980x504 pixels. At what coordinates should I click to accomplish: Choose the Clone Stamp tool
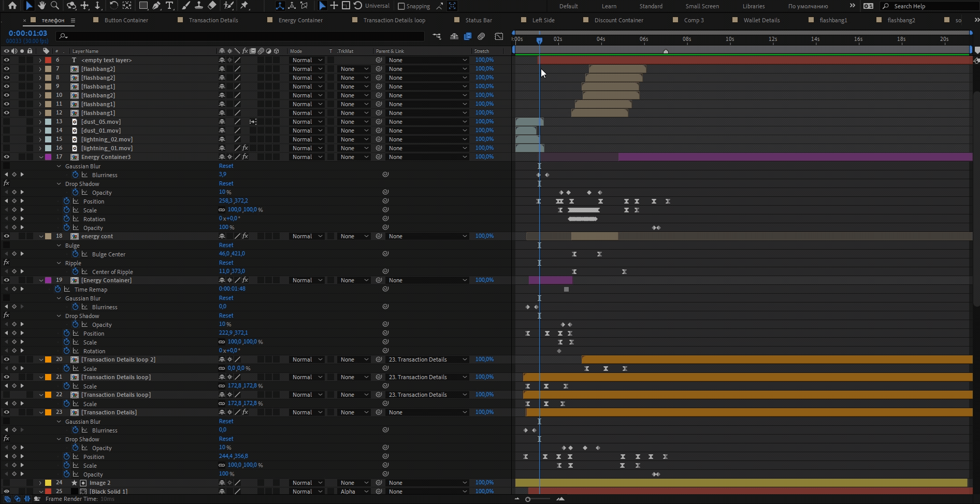tap(198, 6)
